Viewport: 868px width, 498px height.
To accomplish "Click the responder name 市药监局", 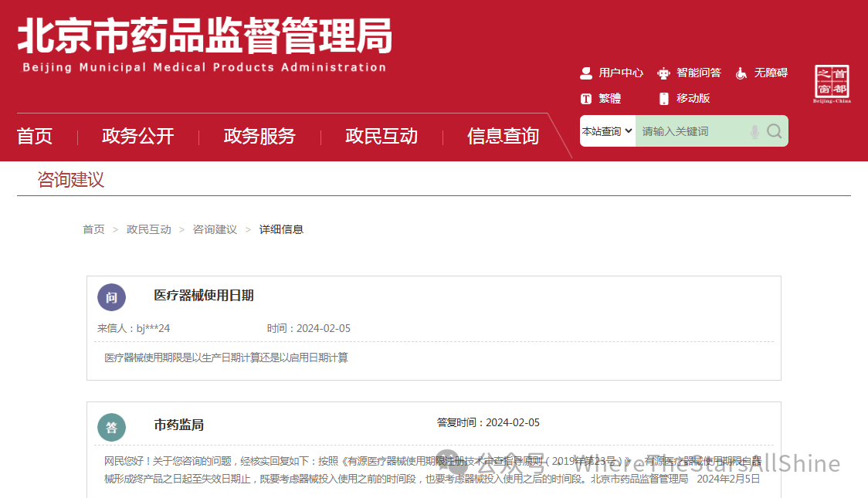I will 179,425.
